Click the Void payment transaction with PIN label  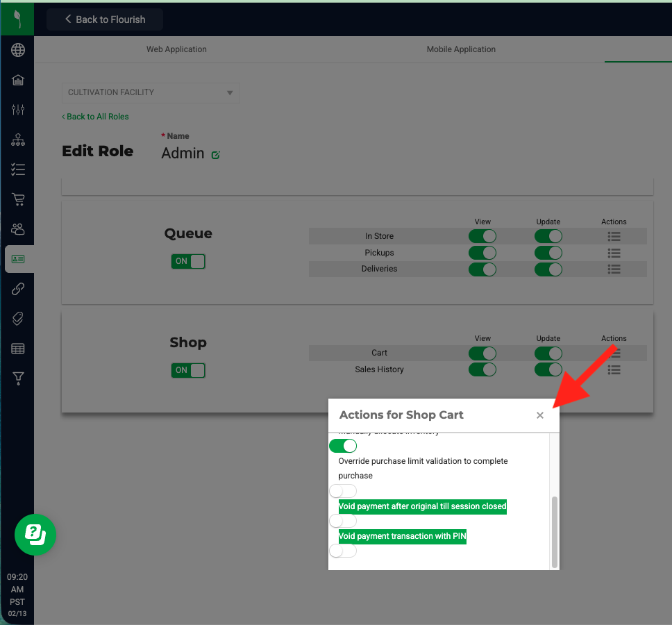pyautogui.click(x=402, y=536)
